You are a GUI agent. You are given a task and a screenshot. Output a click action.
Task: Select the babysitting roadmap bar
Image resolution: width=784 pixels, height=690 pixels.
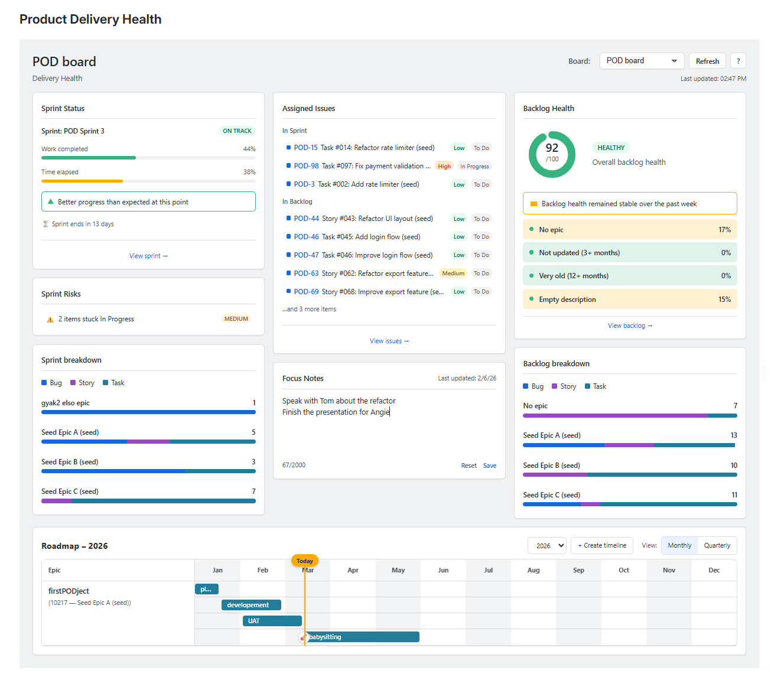pos(362,637)
